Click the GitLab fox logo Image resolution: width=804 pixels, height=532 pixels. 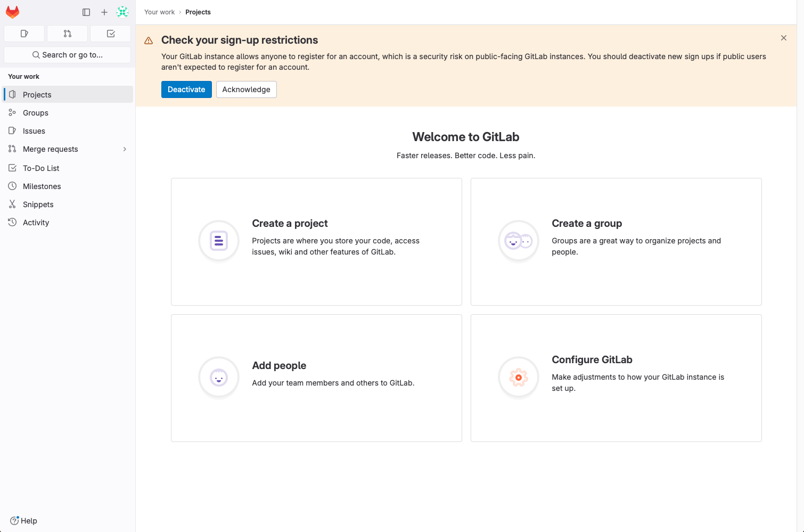click(13, 12)
